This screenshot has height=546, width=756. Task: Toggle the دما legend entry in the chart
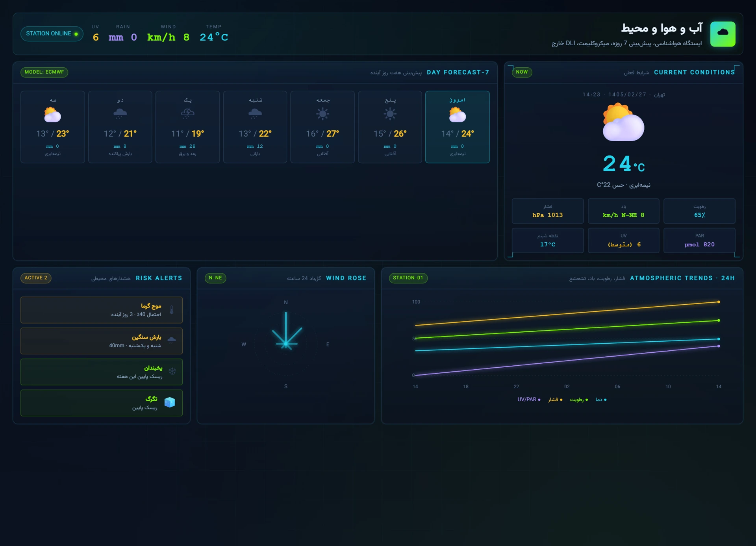(x=601, y=400)
